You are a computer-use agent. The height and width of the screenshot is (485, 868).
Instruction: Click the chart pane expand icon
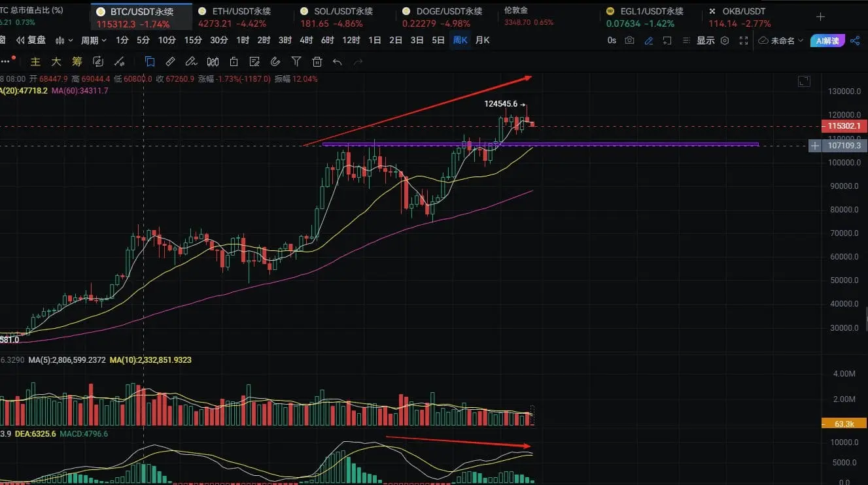[804, 82]
